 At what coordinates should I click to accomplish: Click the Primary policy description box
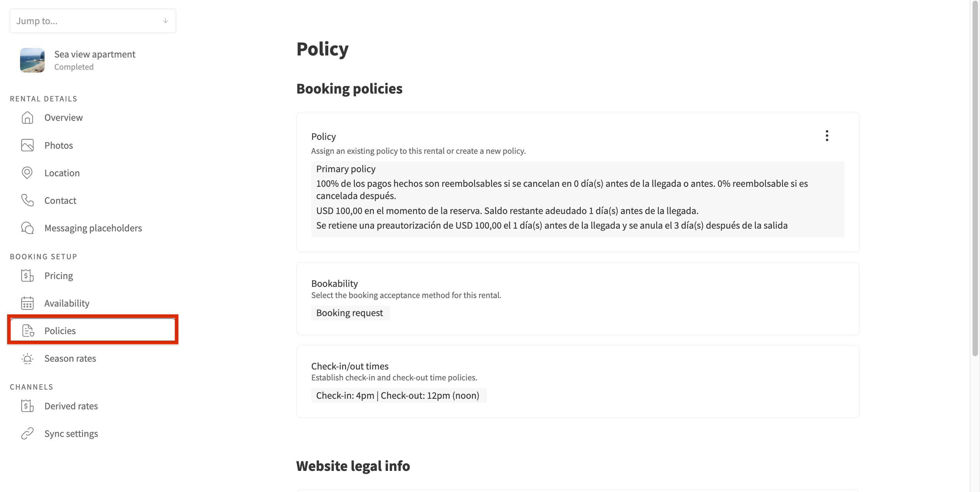click(577, 199)
